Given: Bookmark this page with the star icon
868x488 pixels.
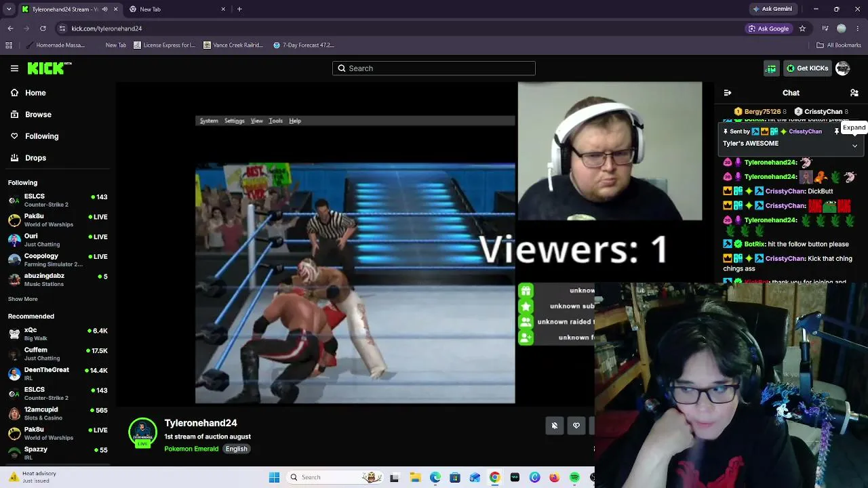Looking at the screenshot, I should pyautogui.click(x=802, y=28).
